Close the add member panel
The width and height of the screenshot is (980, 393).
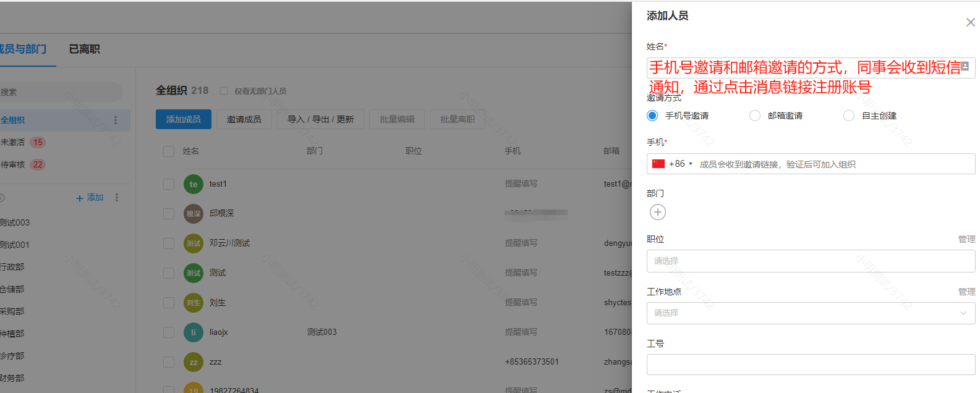[x=970, y=23]
